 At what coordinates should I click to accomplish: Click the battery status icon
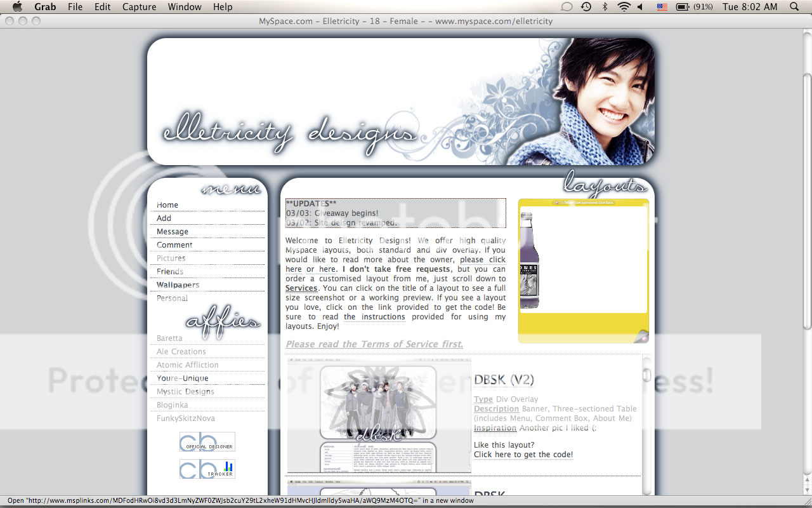click(683, 7)
